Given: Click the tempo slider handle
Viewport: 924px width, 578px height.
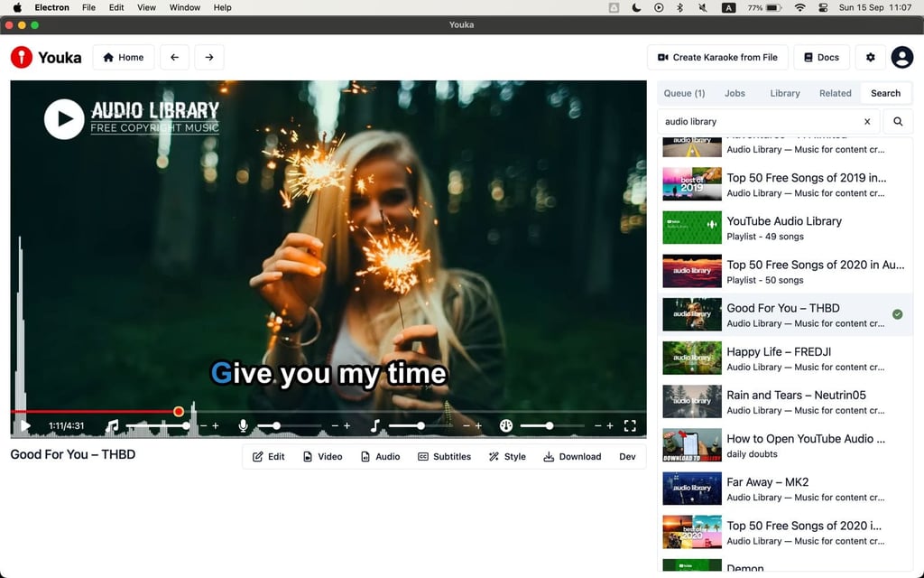Looking at the screenshot, I should [550, 426].
